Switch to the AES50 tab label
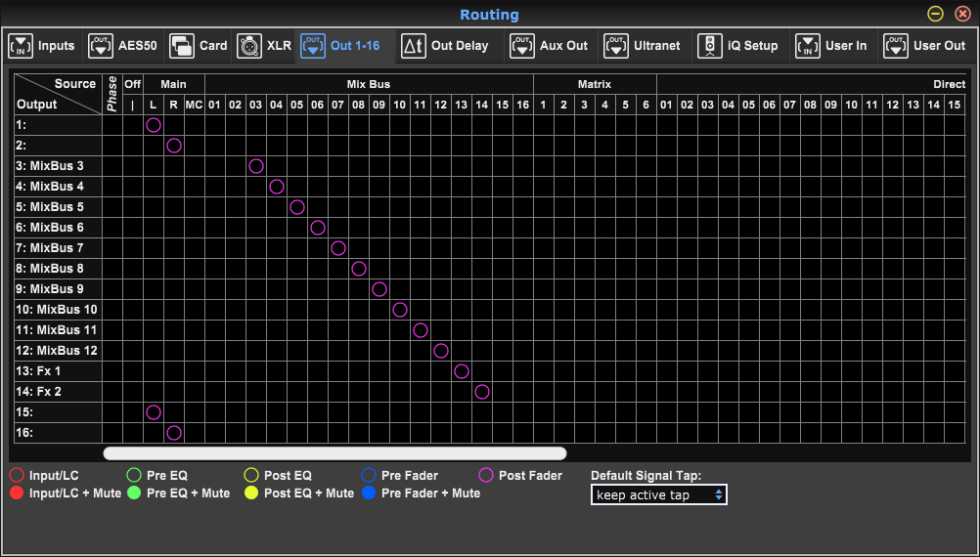980x557 pixels. point(138,46)
